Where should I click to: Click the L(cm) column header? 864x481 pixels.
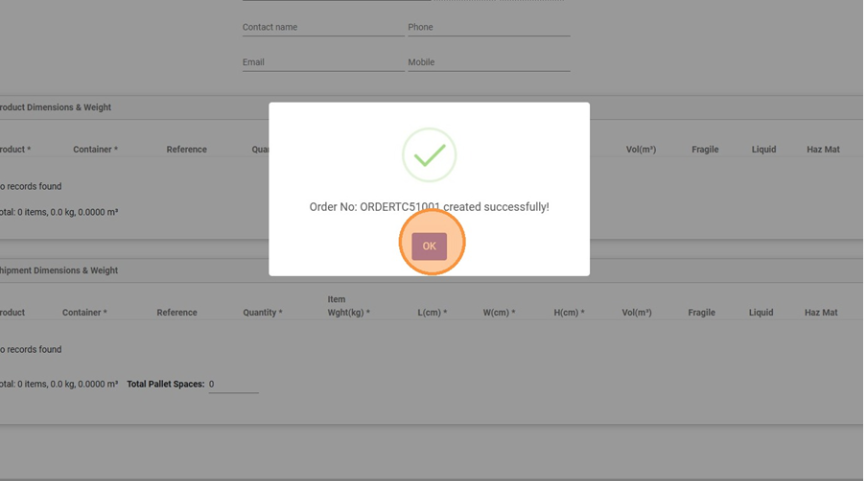coord(432,313)
